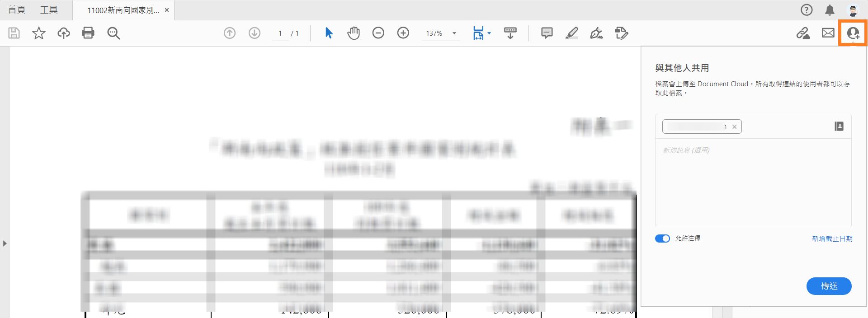Toggle the scrolling read mode icon
Screen dimensions: 868x318
click(510, 33)
